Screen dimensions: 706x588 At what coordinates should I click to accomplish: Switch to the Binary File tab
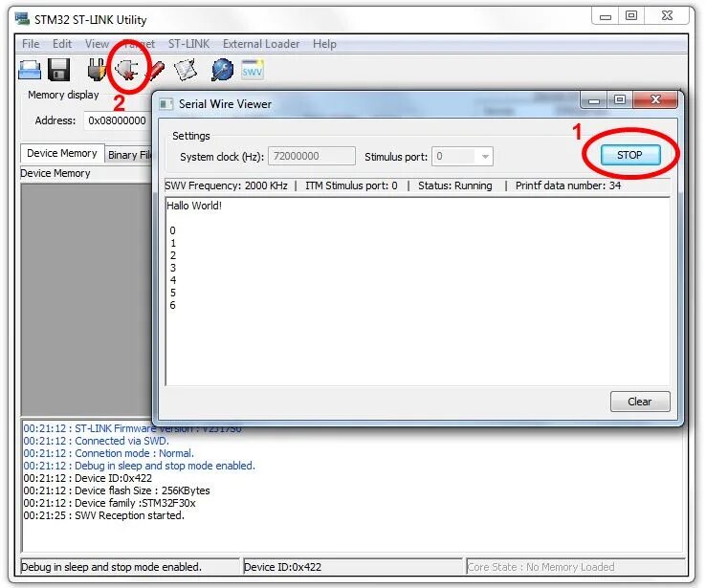130,155
